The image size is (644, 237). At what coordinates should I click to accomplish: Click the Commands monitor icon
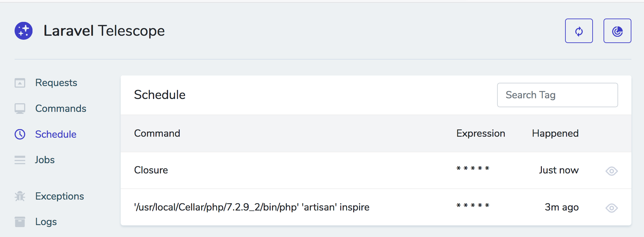(20, 108)
